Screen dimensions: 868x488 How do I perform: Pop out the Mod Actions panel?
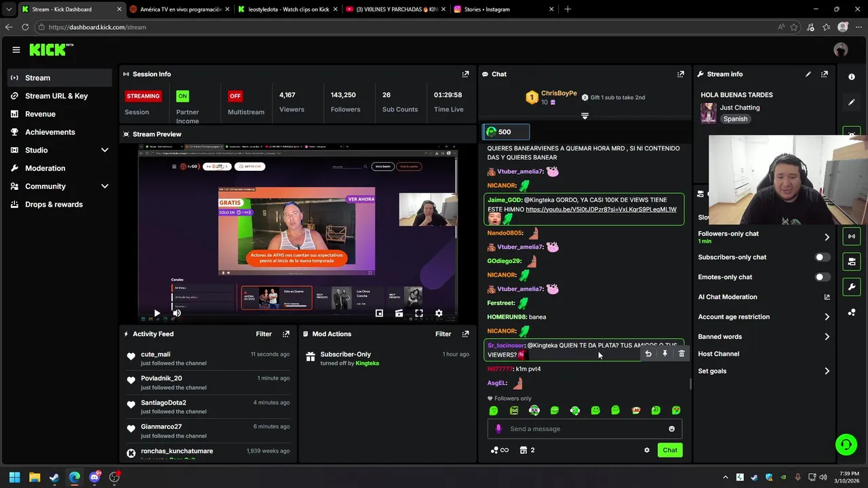point(465,333)
